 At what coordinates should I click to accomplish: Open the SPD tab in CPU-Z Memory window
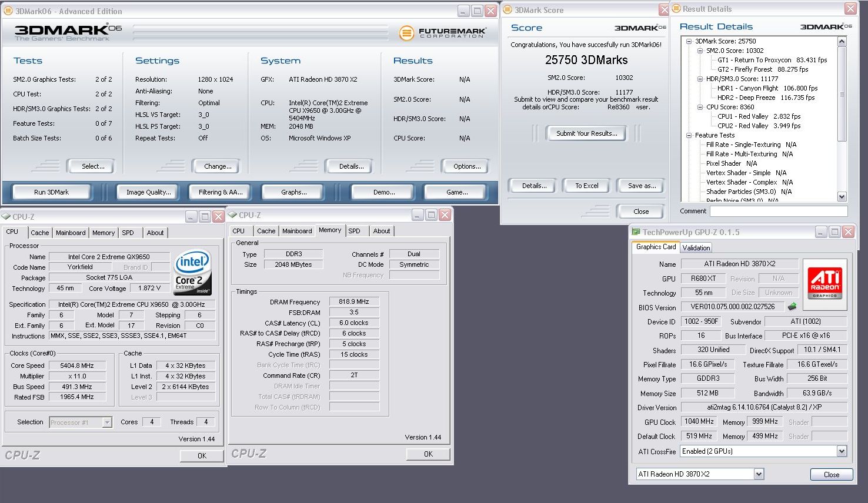click(354, 231)
